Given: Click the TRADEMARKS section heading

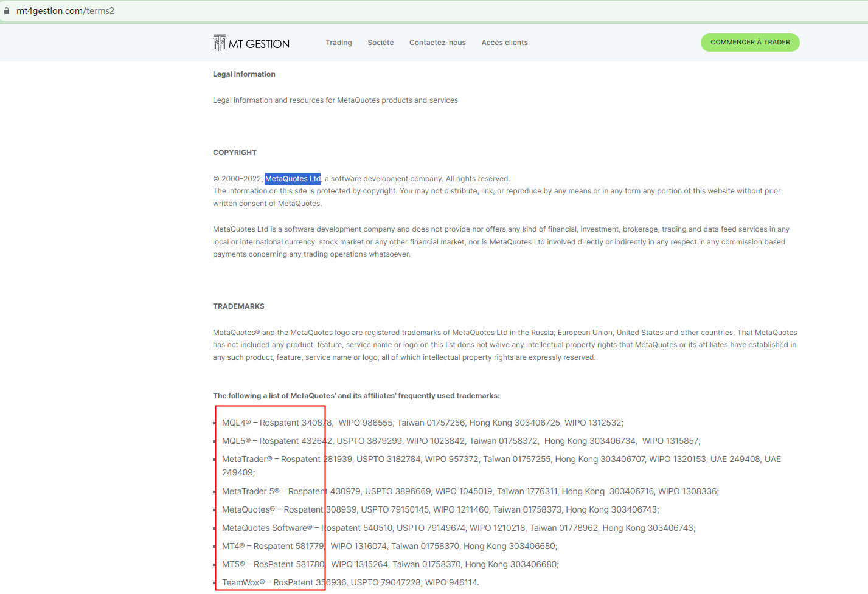Looking at the screenshot, I should tap(238, 306).
